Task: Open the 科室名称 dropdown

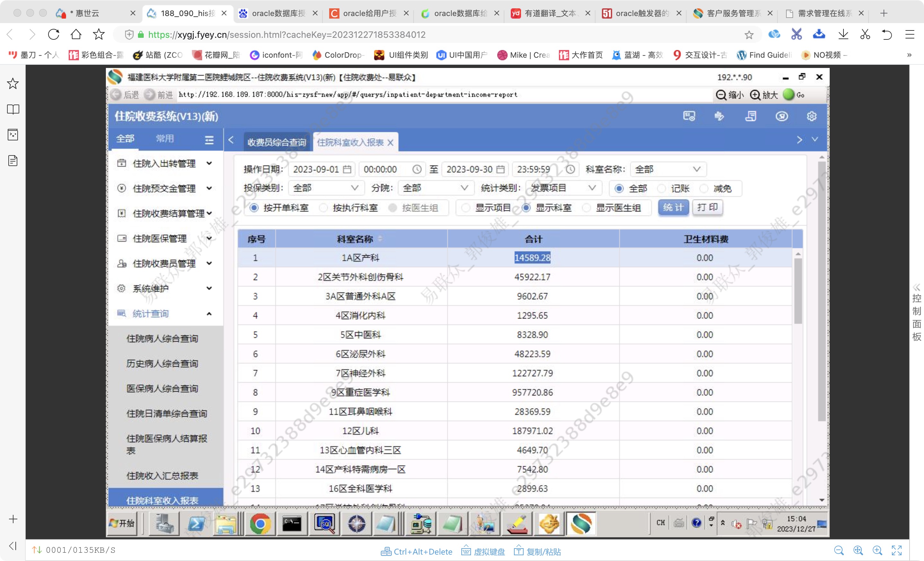Action: pos(668,169)
